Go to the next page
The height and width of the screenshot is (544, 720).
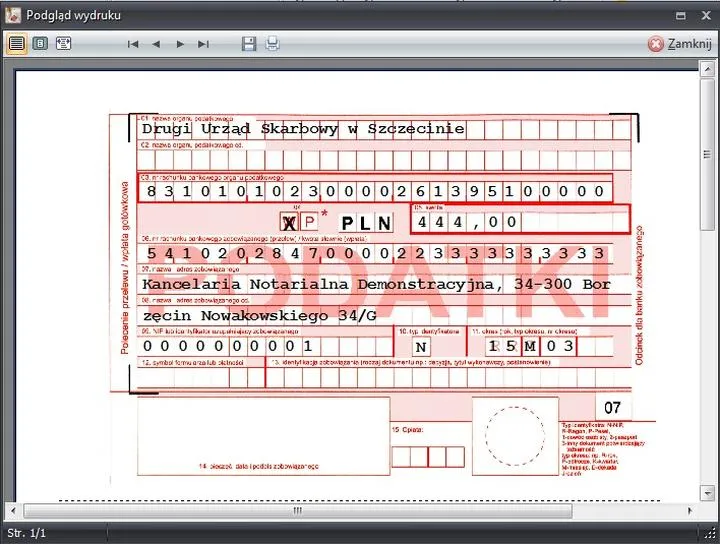[180, 44]
